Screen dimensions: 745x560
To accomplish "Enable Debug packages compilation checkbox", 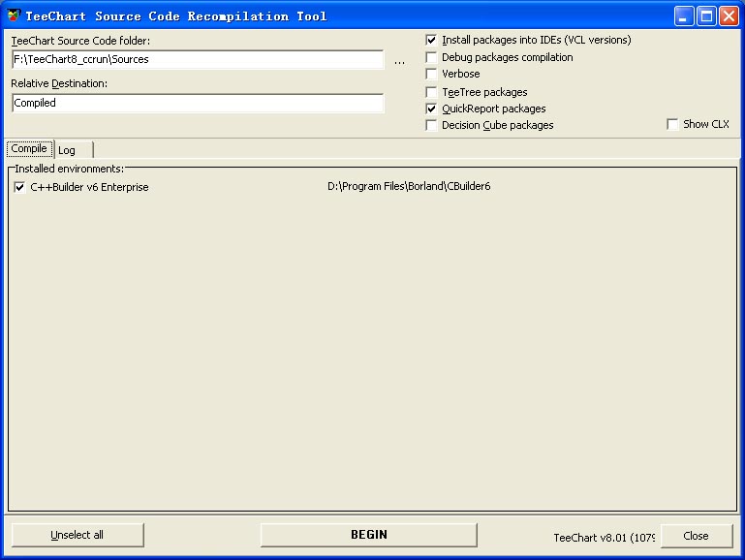I will (x=432, y=57).
